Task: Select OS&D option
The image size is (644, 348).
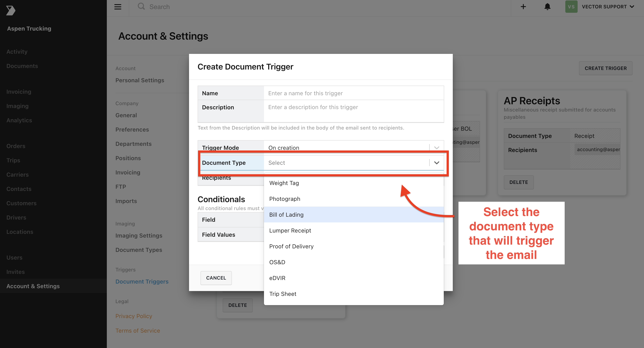Action: point(353,262)
